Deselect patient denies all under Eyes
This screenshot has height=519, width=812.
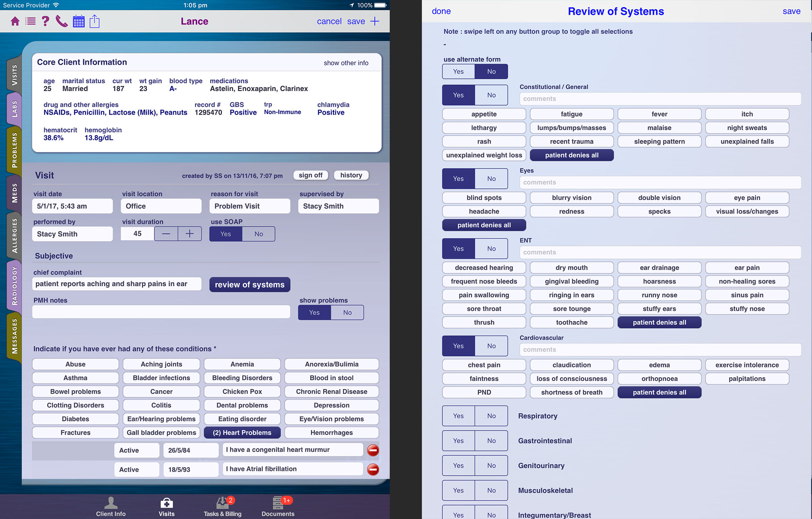click(484, 225)
